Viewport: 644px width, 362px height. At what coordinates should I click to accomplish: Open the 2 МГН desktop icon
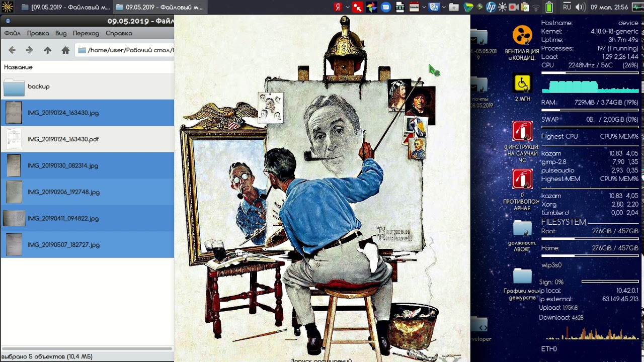pyautogui.click(x=522, y=88)
